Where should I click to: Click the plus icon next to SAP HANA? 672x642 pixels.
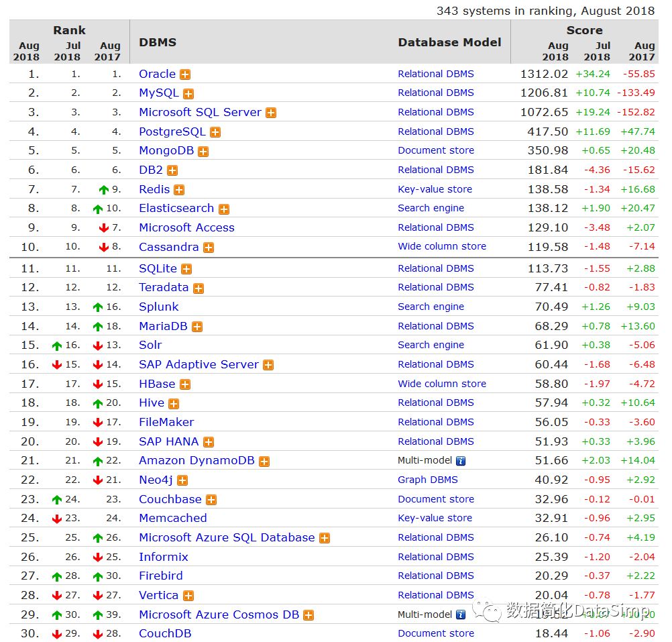[x=209, y=442]
